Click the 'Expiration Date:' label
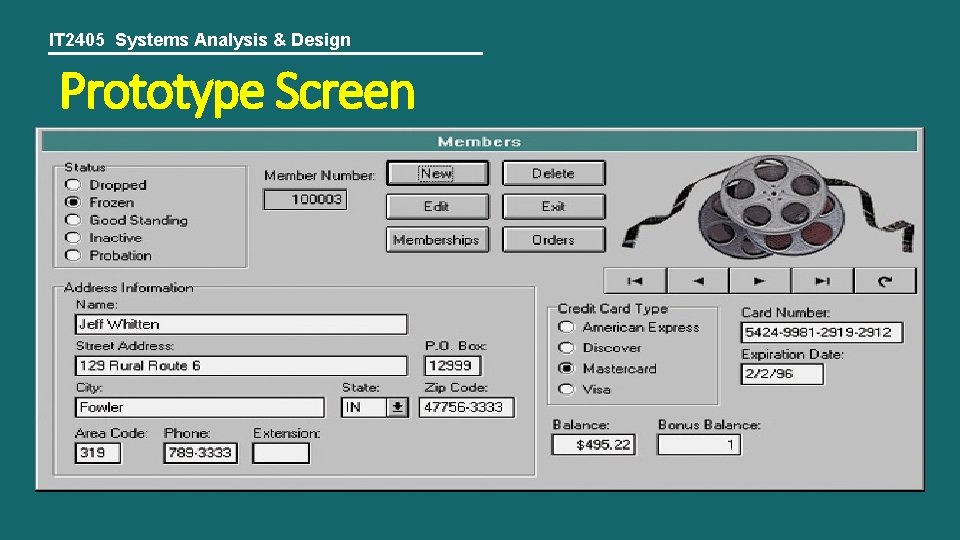Screen dimensions: 960x540 [x=792, y=354]
